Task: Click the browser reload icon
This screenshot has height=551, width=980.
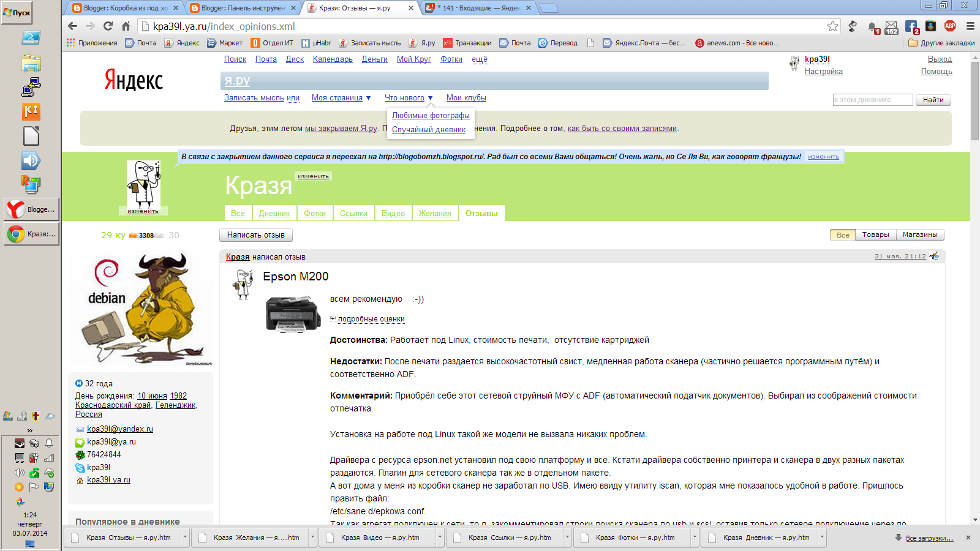Action: click(x=108, y=26)
